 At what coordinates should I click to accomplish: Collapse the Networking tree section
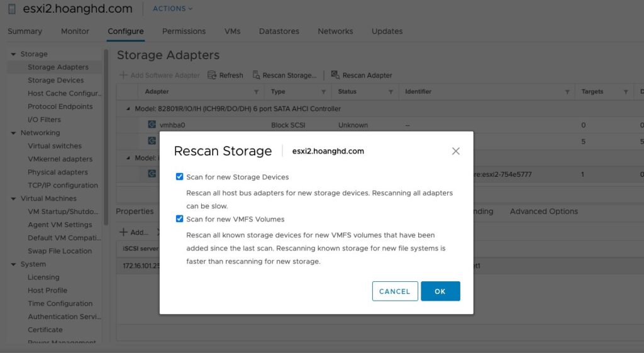[x=13, y=133]
